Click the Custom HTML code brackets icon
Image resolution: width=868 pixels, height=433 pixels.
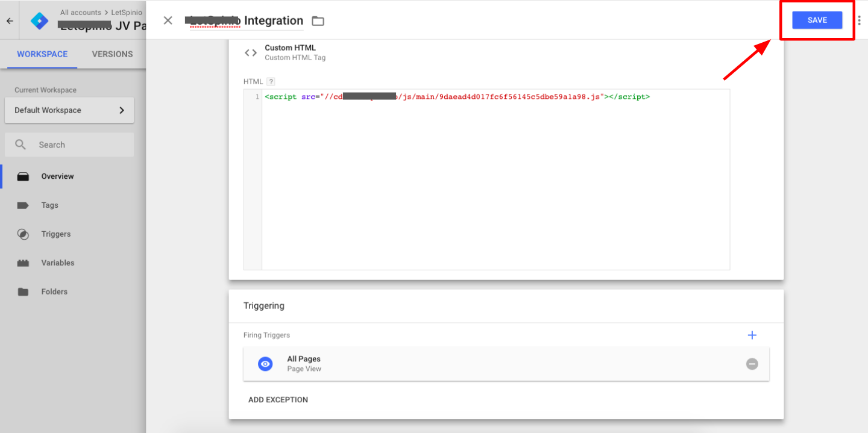pyautogui.click(x=250, y=53)
